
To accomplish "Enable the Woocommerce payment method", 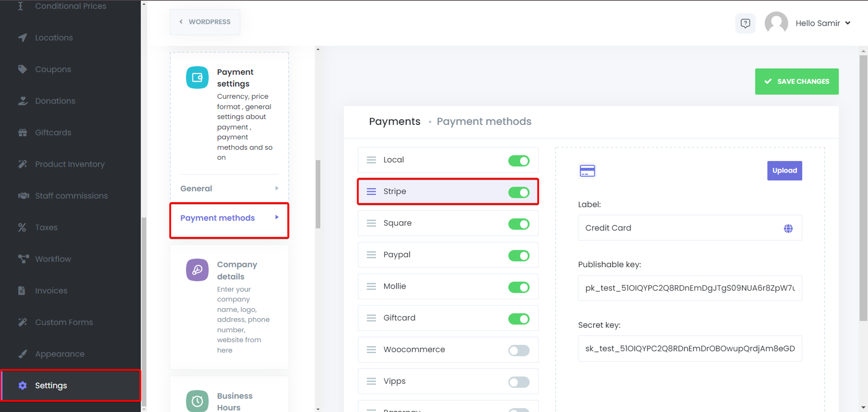I will click(519, 350).
